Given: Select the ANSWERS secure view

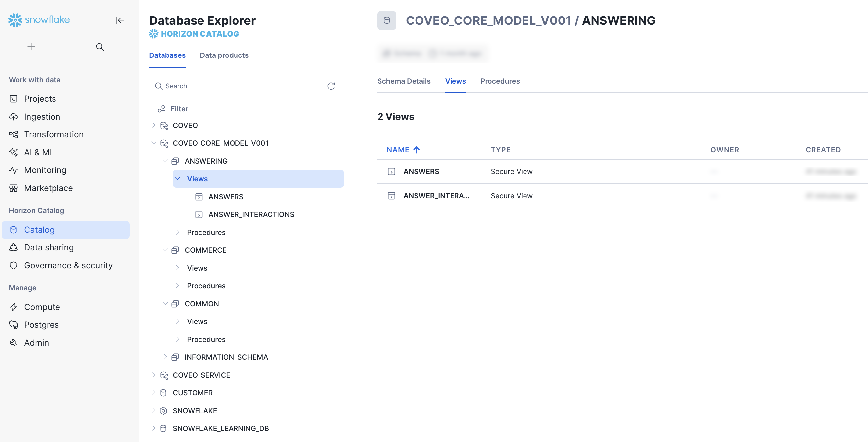Looking at the screenshot, I should click(421, 171).
